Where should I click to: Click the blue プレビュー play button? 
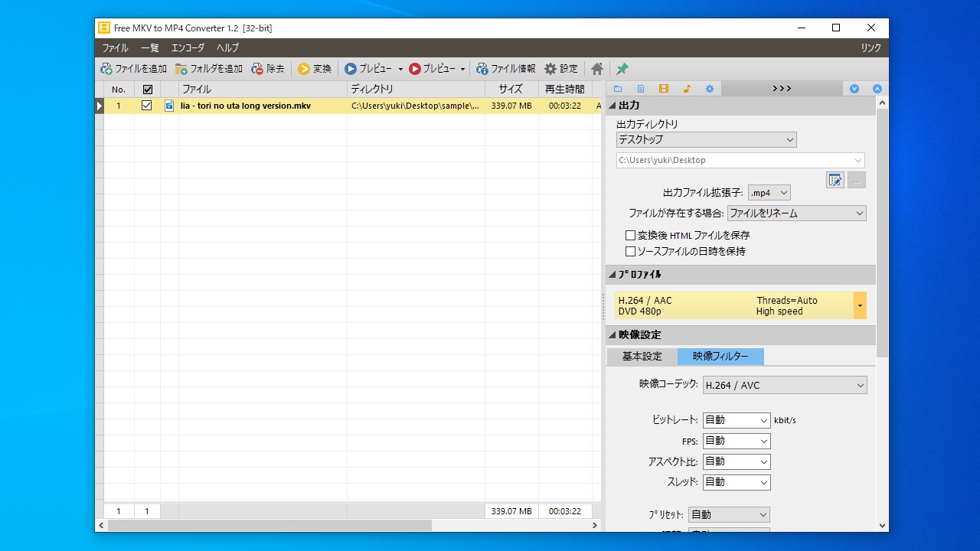coord(368,69)
